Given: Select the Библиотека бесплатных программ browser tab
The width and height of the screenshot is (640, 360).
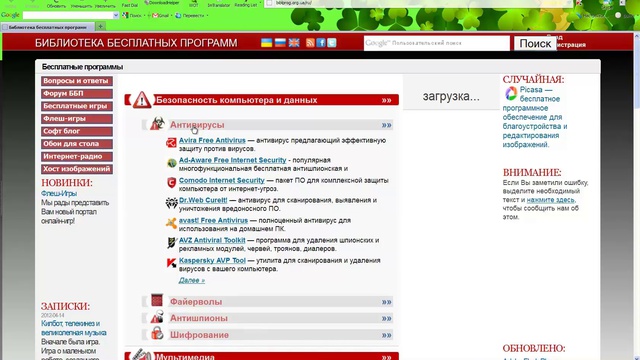Looking at the screenshot, I should [x=47, y=27].
